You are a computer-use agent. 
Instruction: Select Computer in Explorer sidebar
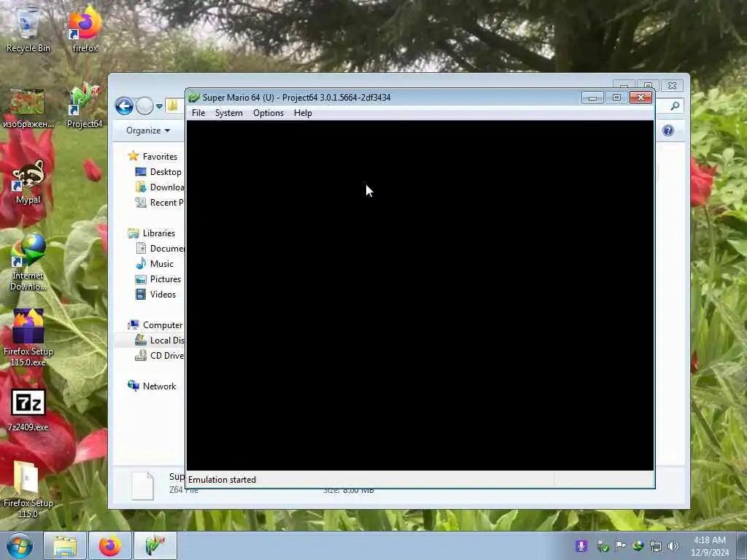(x=155, y=325)
